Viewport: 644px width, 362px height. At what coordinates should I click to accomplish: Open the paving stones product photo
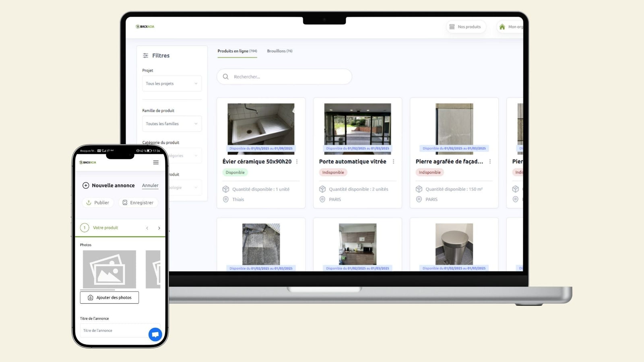[261, 246]
